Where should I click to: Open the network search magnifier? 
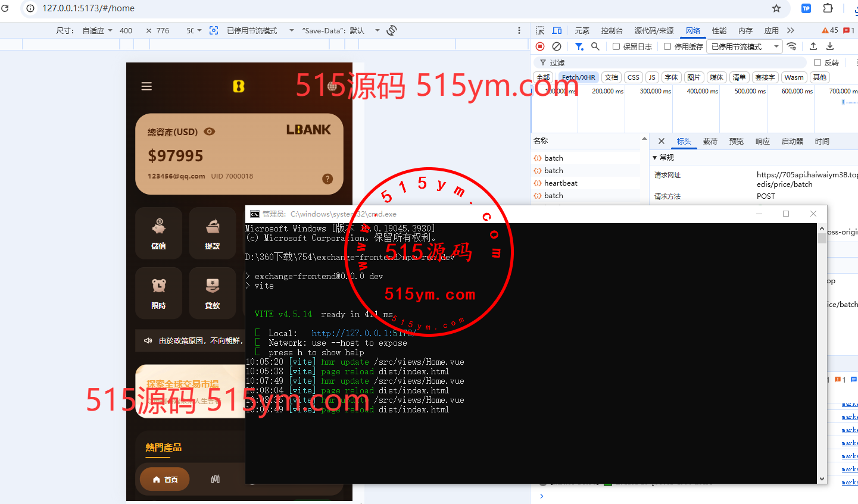[595, 46]
